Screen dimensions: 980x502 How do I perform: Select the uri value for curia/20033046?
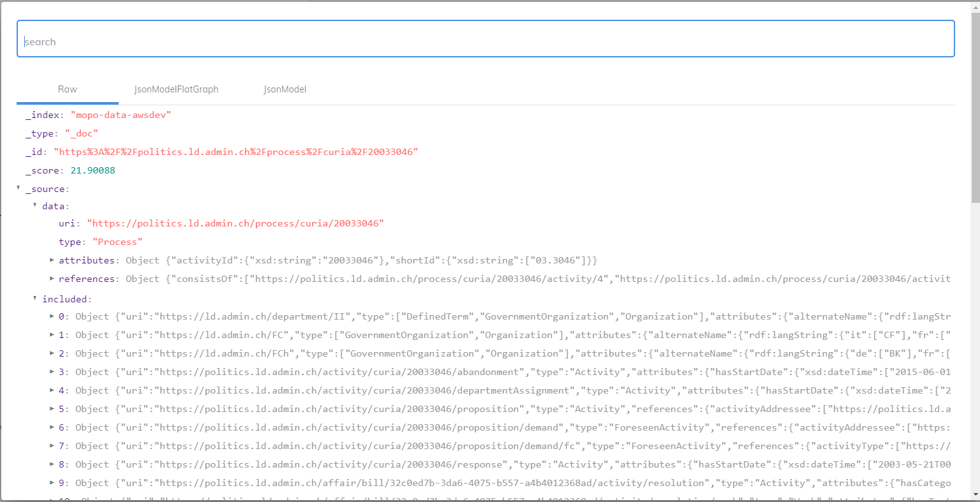[x=235, y=223]
